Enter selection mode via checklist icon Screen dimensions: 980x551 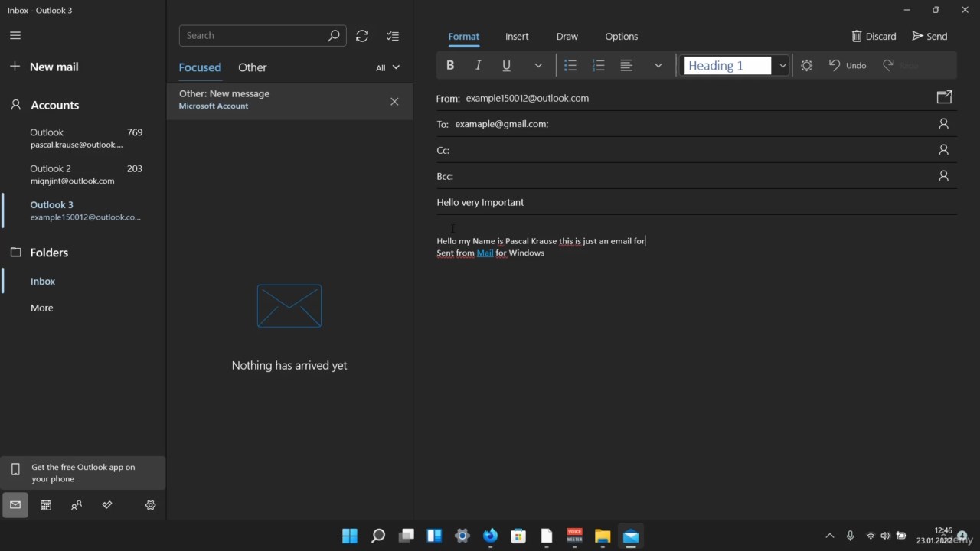click(393, 36)
